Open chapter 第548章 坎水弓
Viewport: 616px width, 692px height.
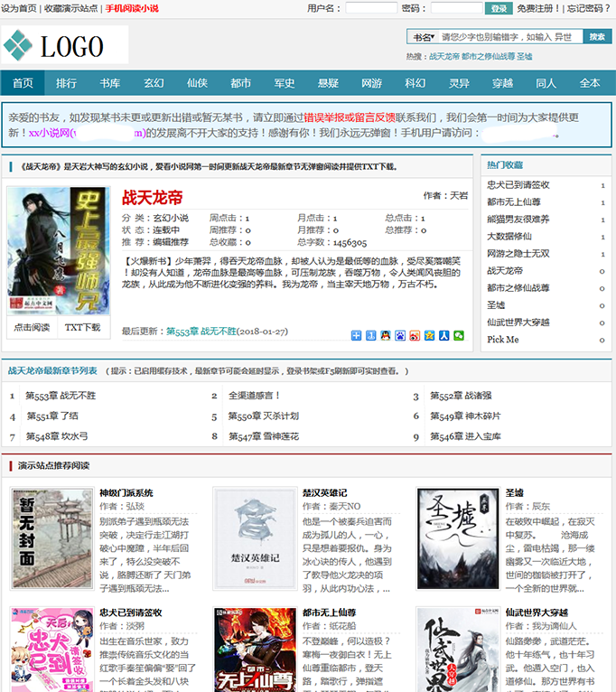[x=57, y=436]
